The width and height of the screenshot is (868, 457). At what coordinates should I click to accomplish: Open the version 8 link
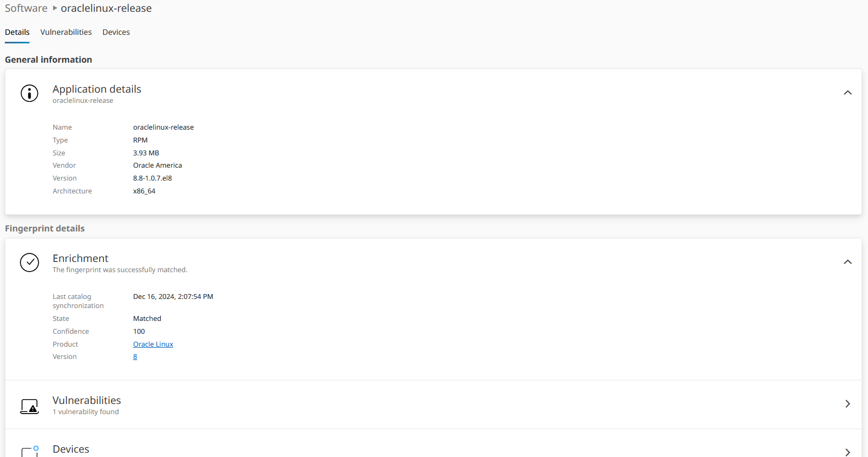point(135,357)
